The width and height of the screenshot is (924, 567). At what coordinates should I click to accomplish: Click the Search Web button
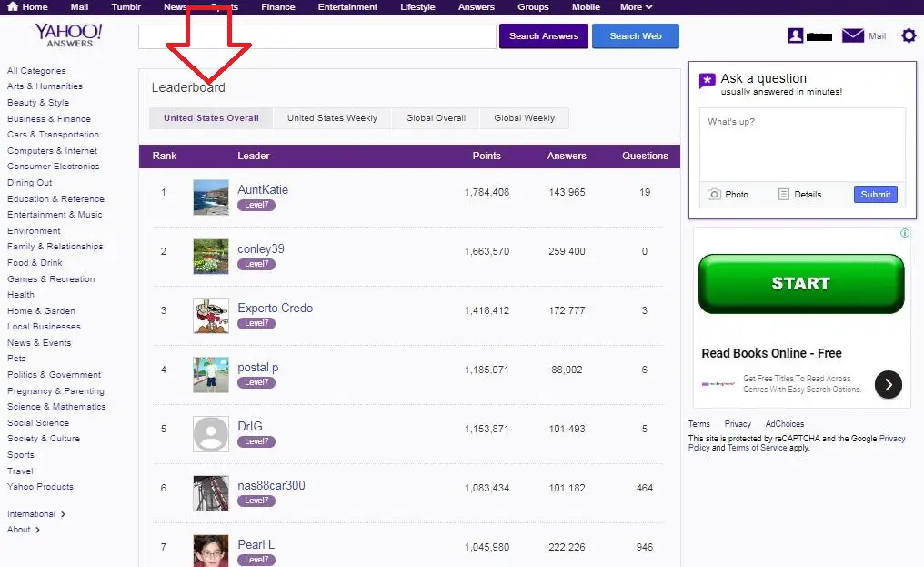[635, 36]
